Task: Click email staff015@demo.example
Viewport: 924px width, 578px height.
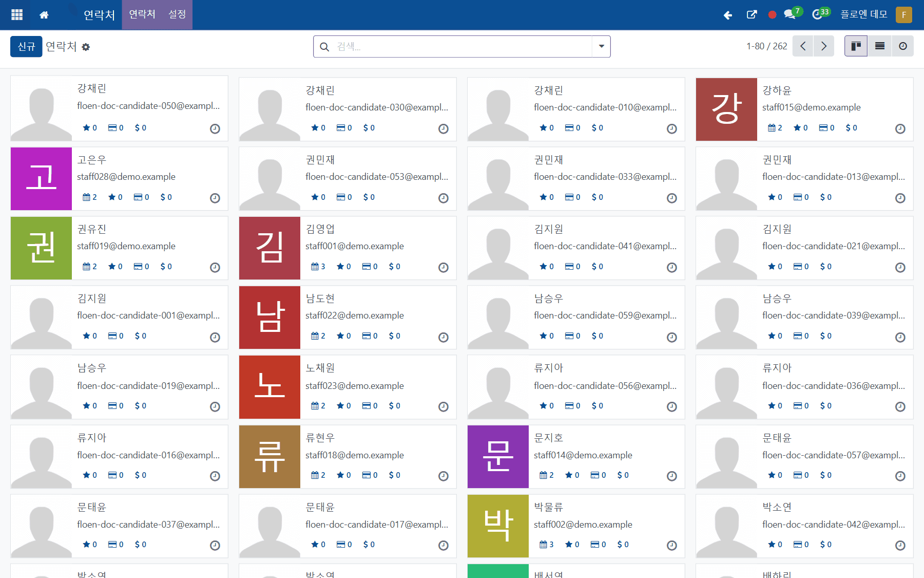Action: (811, 107)
